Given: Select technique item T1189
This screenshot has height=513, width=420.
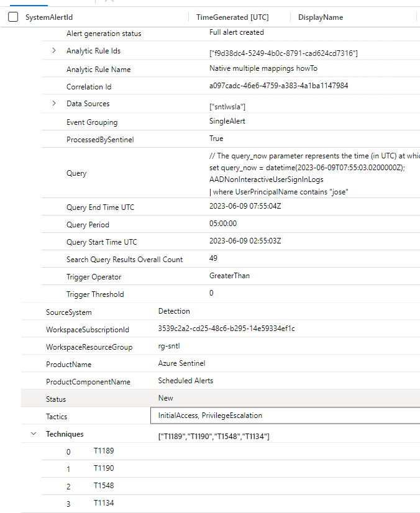Looking at the screenshot, I should click(x=104, y=451).
